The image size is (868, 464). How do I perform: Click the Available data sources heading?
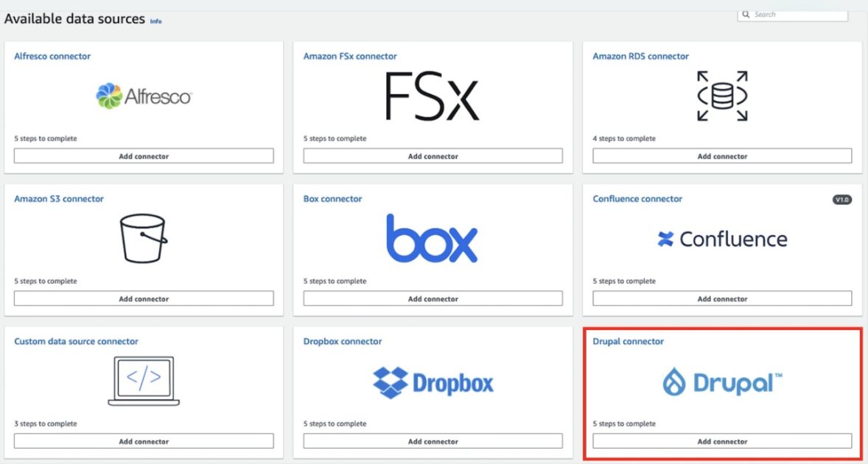74,19
